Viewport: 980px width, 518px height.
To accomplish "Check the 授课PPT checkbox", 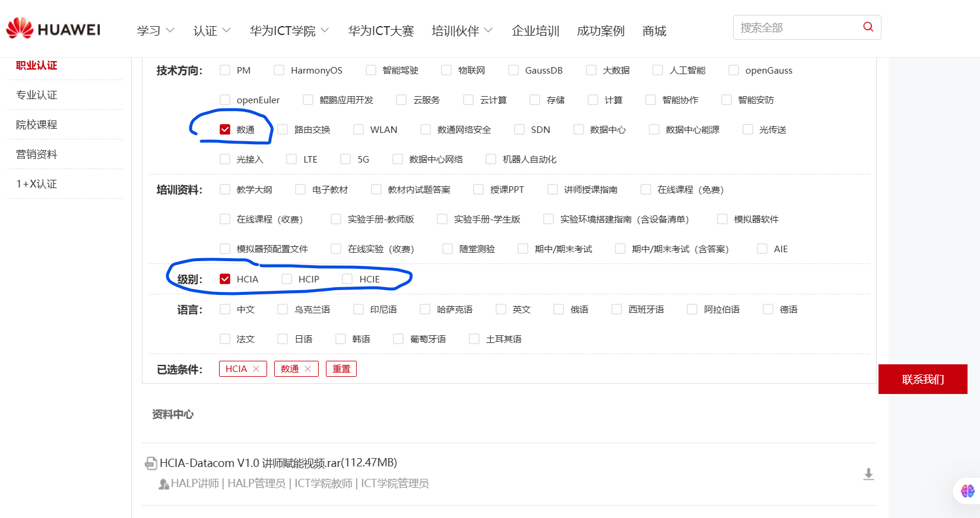I will (x=478, y=189).
